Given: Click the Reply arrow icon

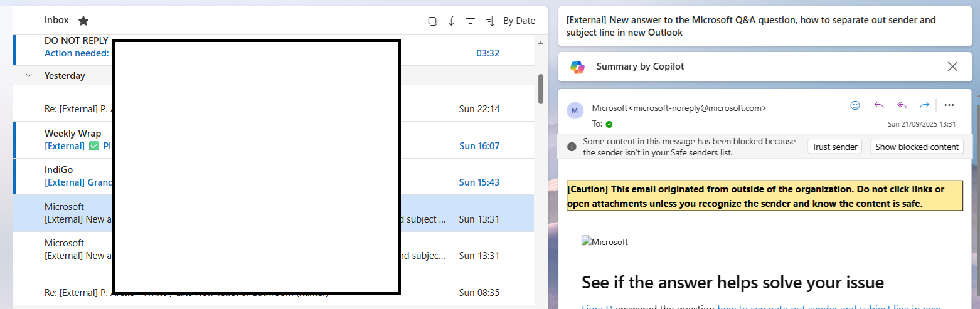Looking at the screenshot, I should coord(879,105).
